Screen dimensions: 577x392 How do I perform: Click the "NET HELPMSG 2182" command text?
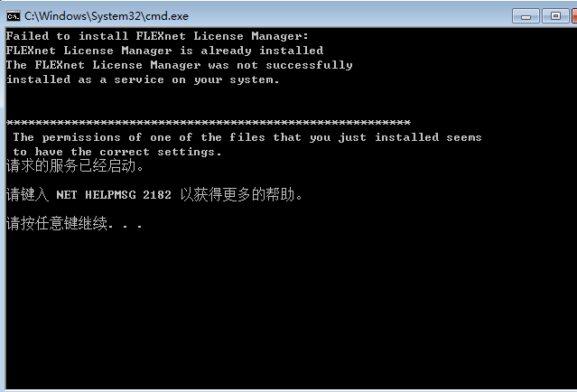(x=113, y=195)
